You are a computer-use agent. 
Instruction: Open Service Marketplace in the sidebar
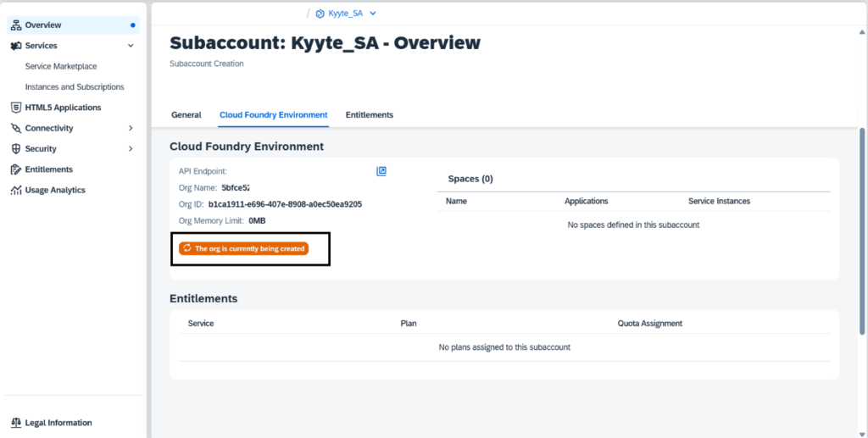pyautogui.click(x=61, y=66)
